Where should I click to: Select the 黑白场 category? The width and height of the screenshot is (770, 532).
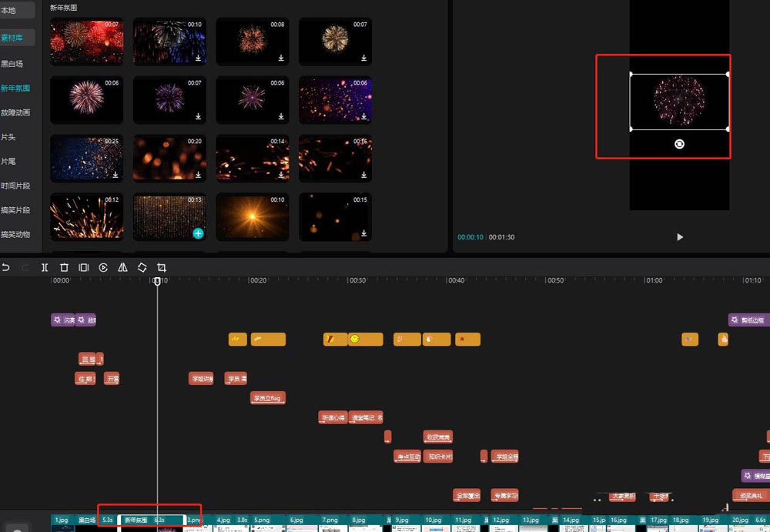[x=12, y=64]
